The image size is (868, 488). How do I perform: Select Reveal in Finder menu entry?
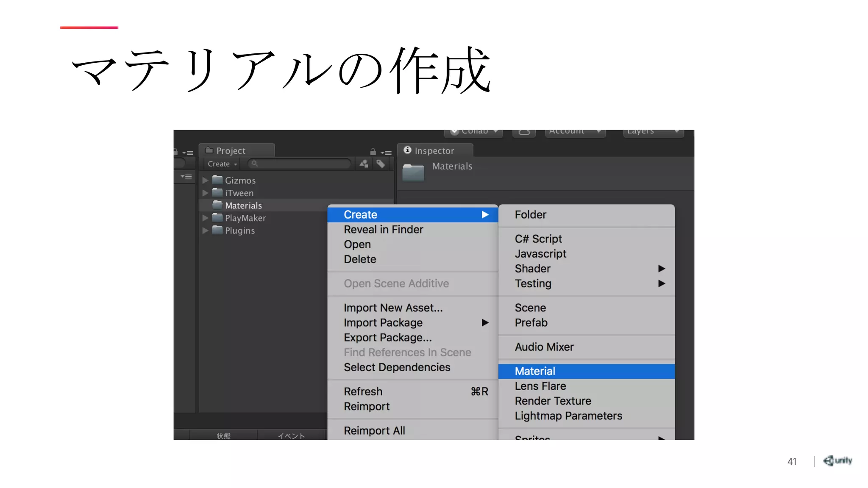383,230
